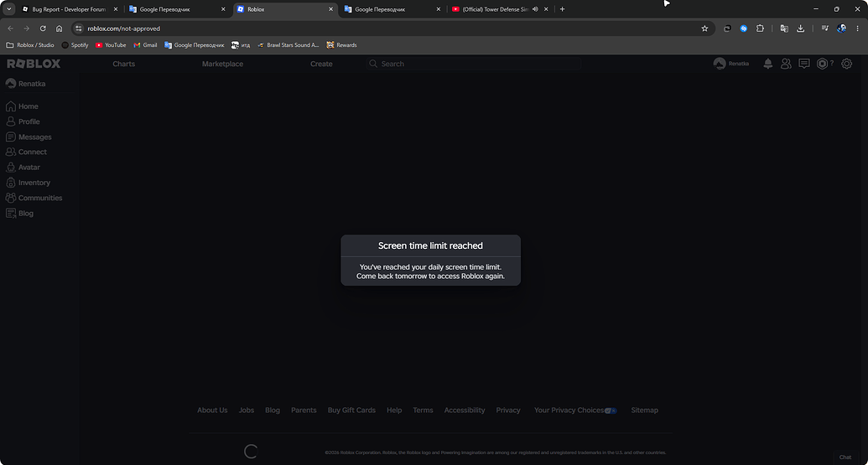
Task: Click the Renatka avatar in the top header
Action: 720,64
